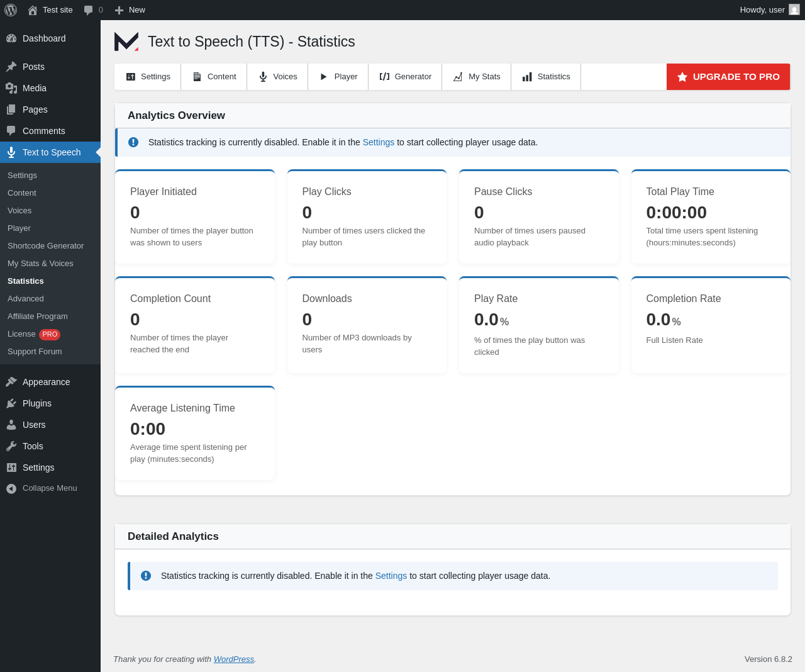Click the user avatar in top right
805x672 pixels.
pyautogui.click(x=794, y=9)
